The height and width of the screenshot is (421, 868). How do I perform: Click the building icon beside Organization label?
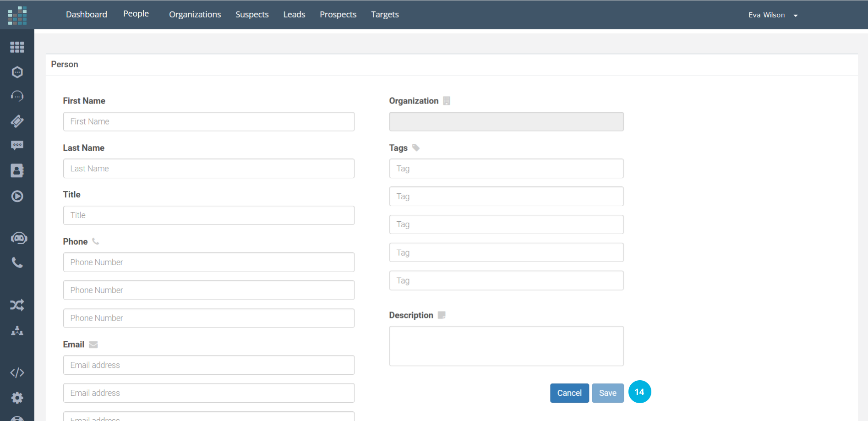point(447,101)
